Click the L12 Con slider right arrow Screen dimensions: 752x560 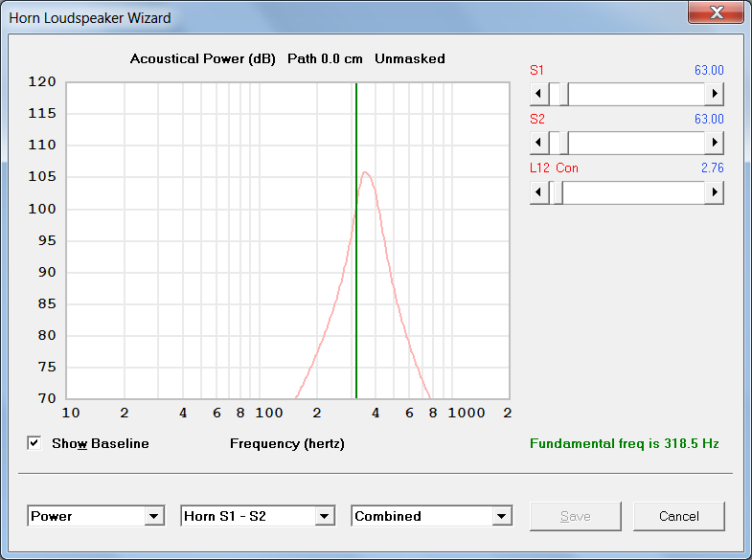pos(714,192)
